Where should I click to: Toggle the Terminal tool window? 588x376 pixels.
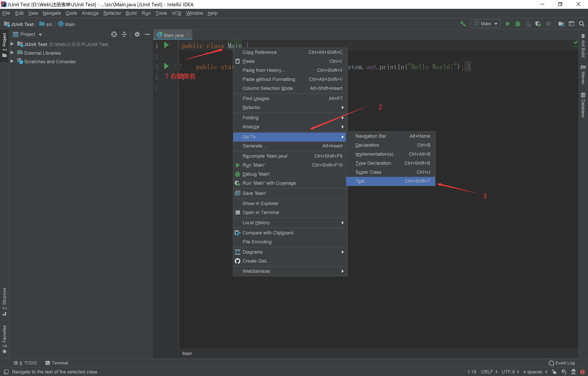coord(57,363)
